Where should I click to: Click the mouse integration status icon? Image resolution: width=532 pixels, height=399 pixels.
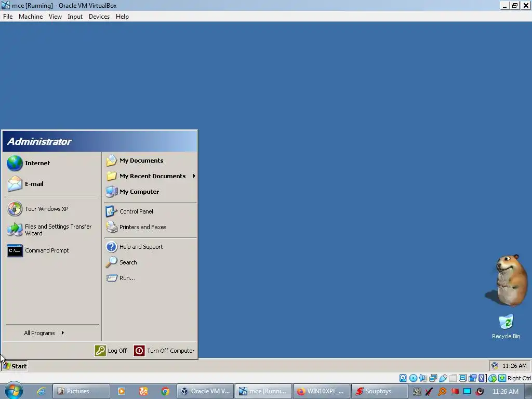493,378
